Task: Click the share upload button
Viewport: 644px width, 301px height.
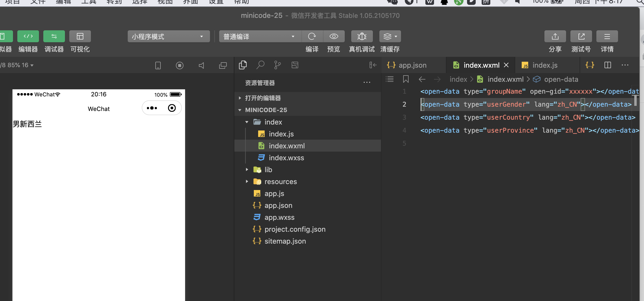Action: (x=555, y=36)
